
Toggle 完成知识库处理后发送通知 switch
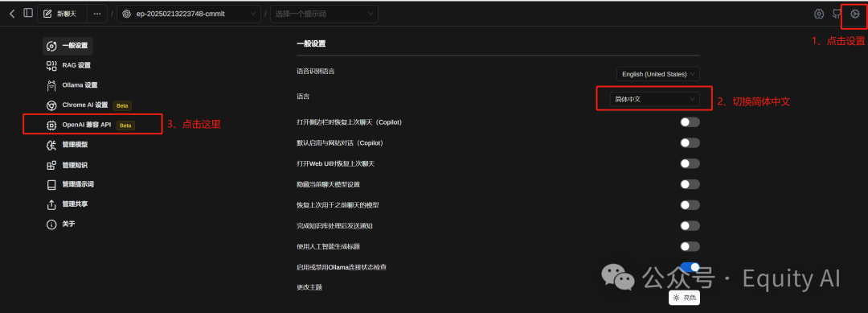(690, 225)
